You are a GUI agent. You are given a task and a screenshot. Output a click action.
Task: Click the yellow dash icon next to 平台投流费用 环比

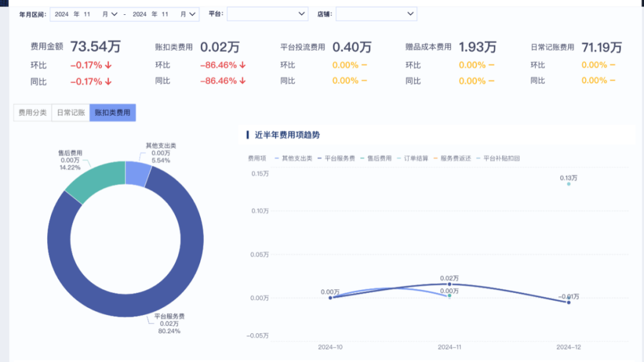pos(365,65)
